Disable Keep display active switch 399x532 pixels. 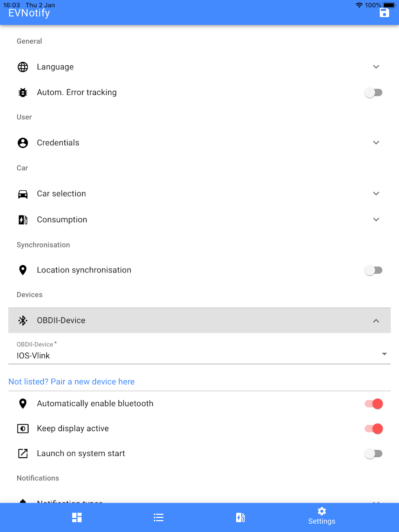tap(373, 429)
